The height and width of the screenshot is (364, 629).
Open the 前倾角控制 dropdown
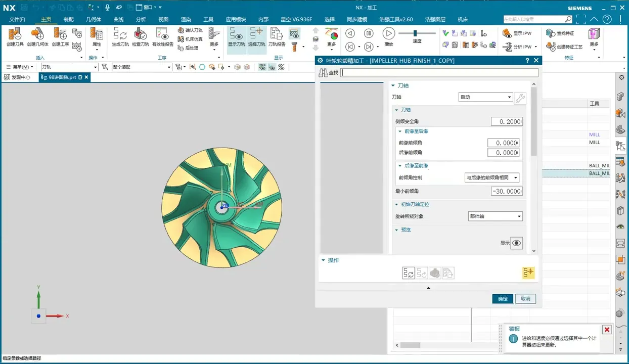coord(491,177)
